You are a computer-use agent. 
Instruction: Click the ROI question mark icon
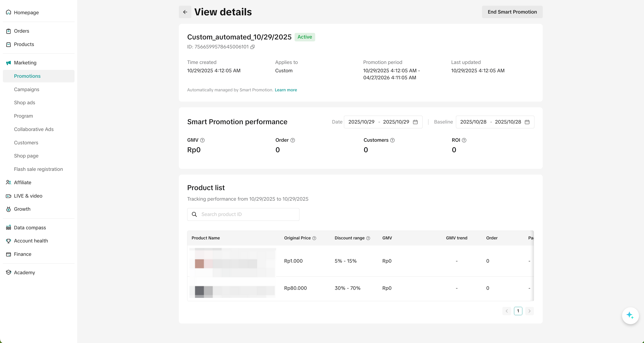tap(464, 140)
